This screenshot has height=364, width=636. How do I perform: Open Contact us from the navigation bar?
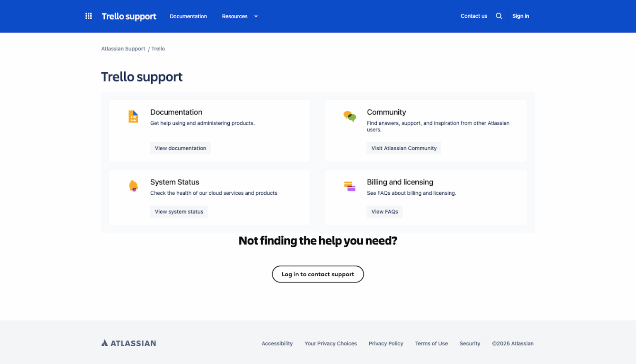[x=473, y=16]
